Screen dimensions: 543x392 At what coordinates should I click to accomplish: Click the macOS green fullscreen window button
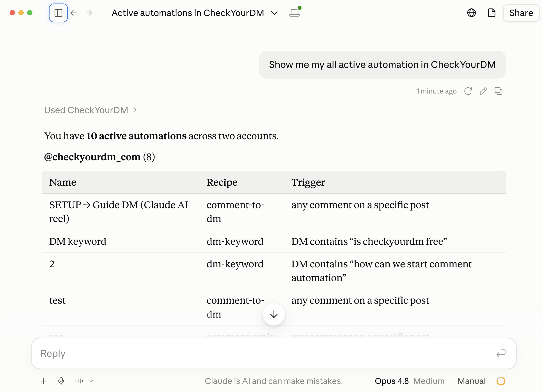pos(30,13)
